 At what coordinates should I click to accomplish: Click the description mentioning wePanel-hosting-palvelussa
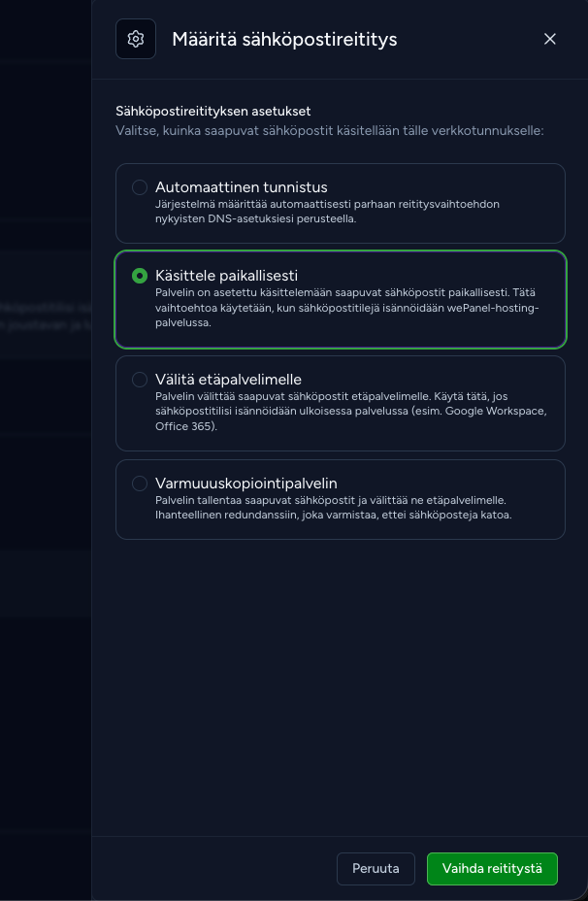(346, 308)
